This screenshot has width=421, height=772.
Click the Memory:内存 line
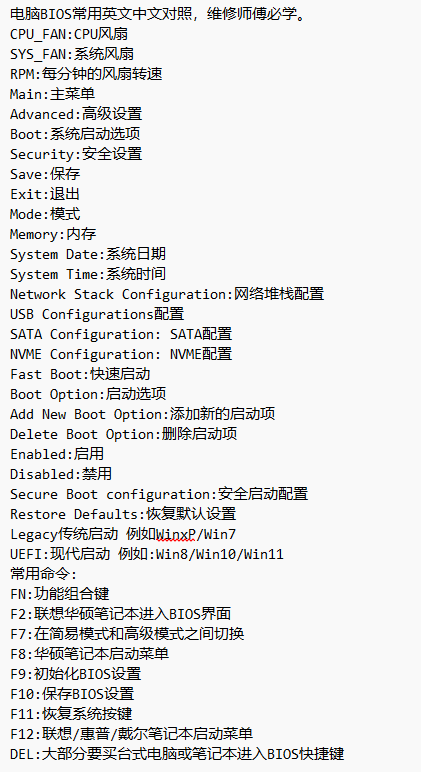[x=53, y=234]
